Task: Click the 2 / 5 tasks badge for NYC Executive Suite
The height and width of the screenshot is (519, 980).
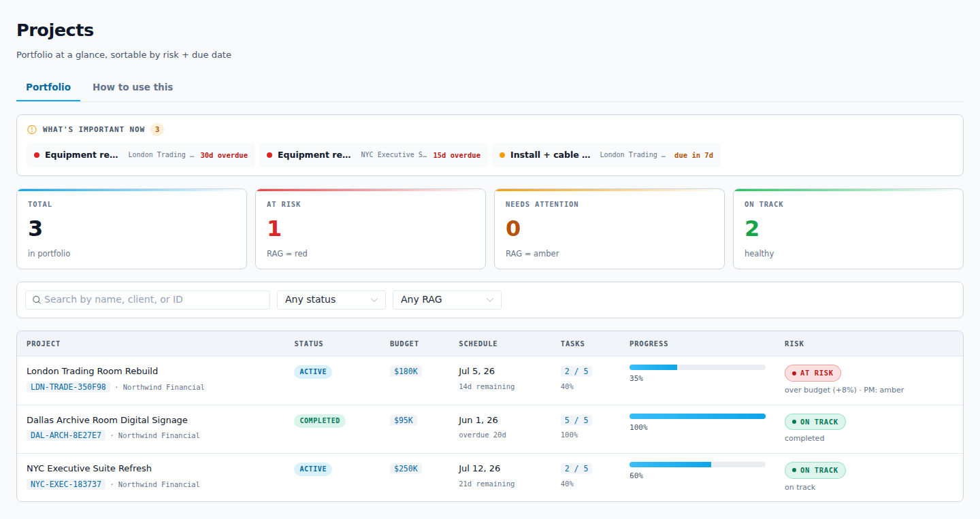Action: click(x=576, y=469)
